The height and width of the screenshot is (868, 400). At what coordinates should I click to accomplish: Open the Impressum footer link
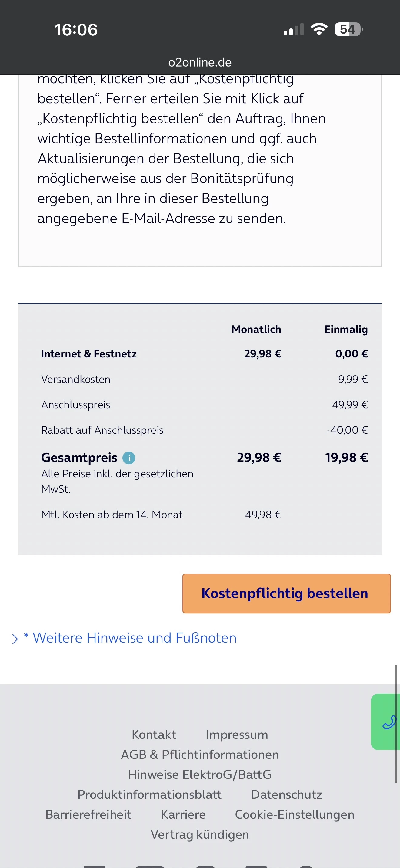click(237, 735)
